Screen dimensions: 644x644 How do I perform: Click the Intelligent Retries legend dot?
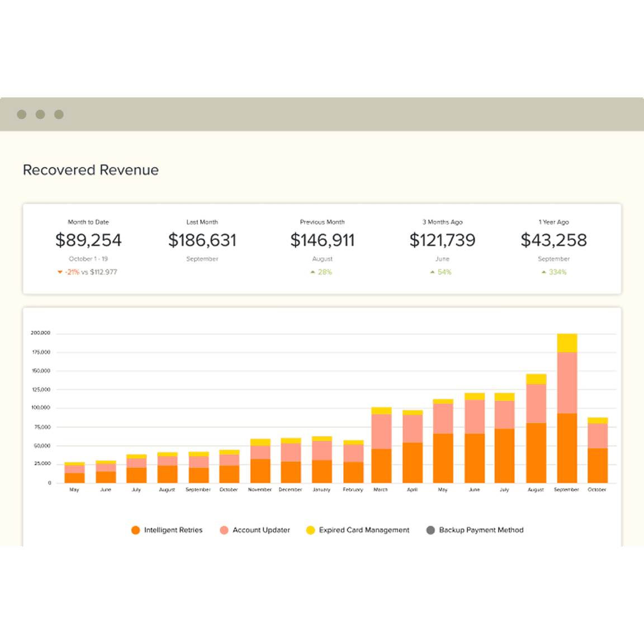pos(135,530)
